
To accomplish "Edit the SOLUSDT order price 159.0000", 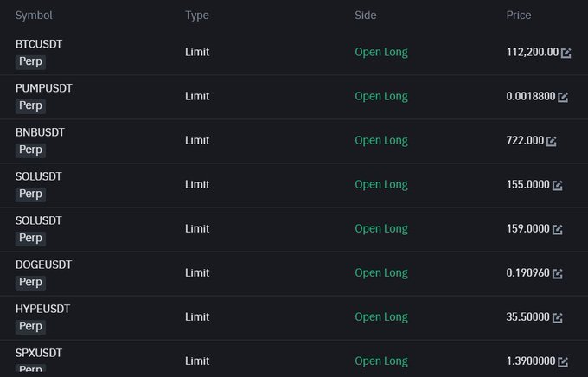I will coord(557,229).
